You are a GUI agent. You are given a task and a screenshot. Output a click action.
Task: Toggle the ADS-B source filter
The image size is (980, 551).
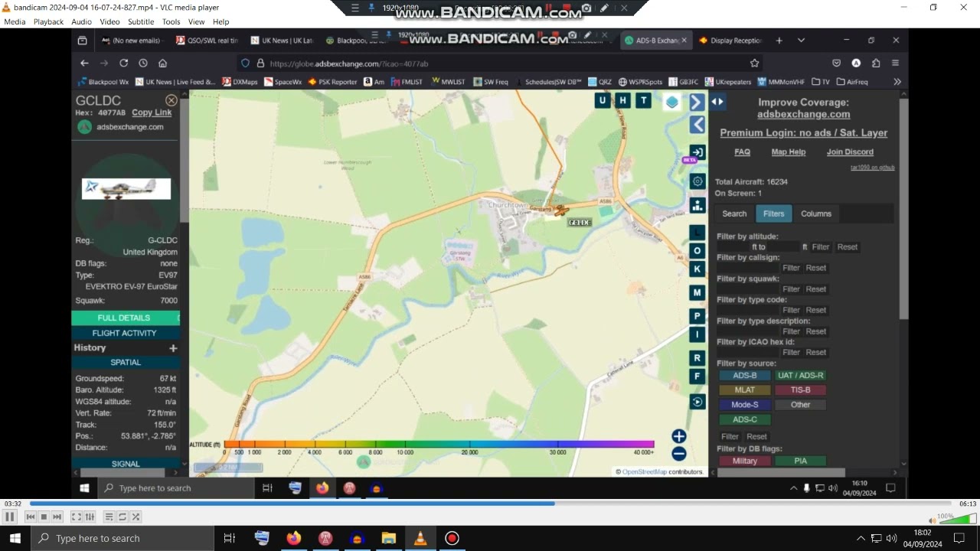[x=744, y=375]
